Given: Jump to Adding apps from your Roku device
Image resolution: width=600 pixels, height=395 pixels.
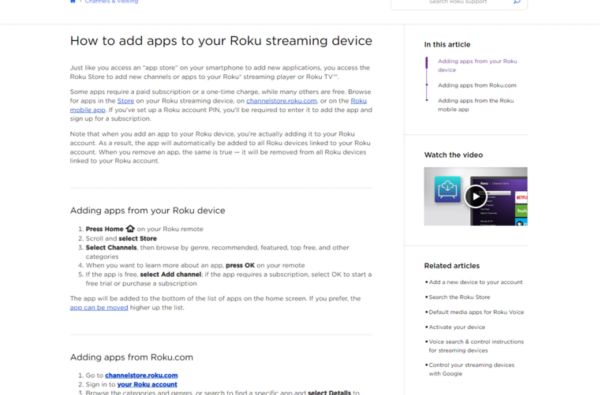Looking at the screenshot, I should [x=477, y=65].
